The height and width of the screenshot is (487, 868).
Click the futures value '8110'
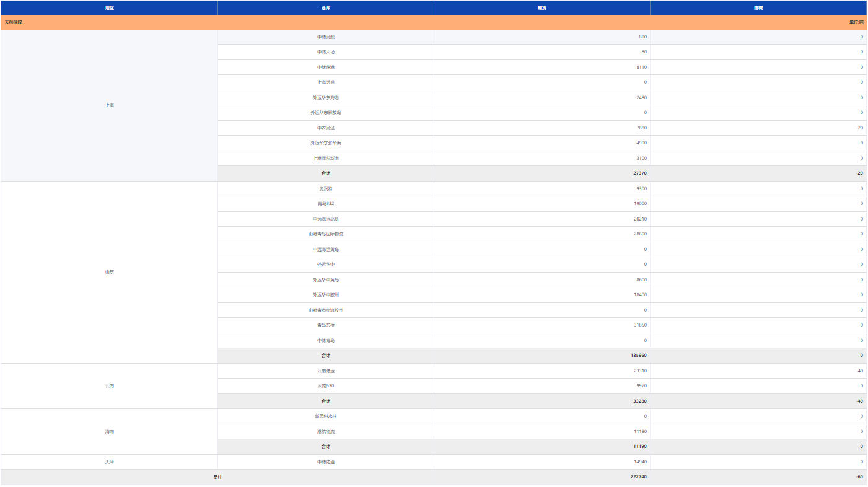pos(642,67)
